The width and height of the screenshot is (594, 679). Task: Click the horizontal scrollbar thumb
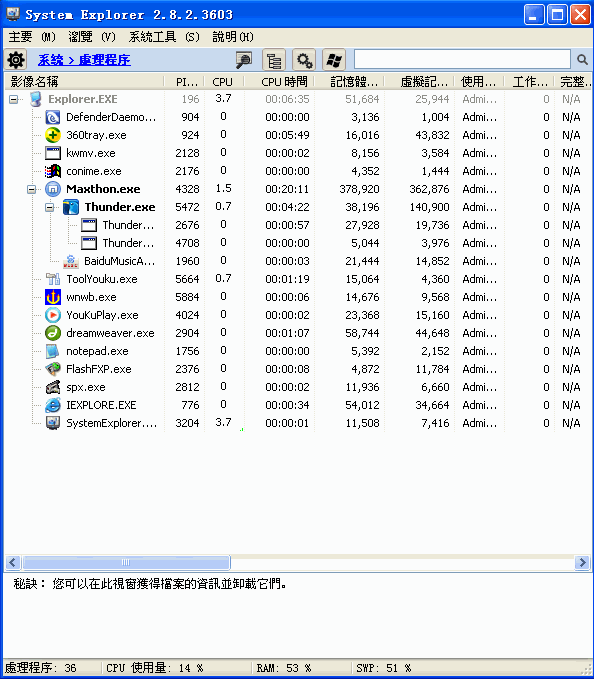126,563
